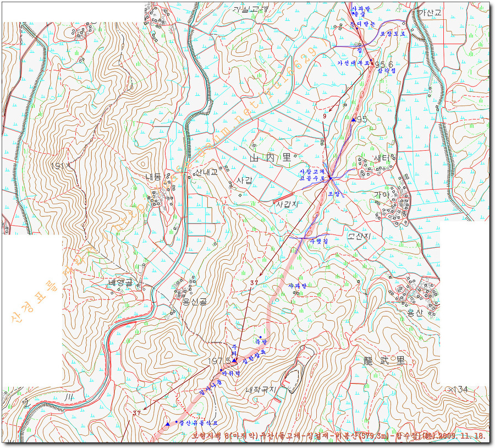
Task: Click the 바위턱 annotation
Action: pyautogui.click(x=231, y=374)
